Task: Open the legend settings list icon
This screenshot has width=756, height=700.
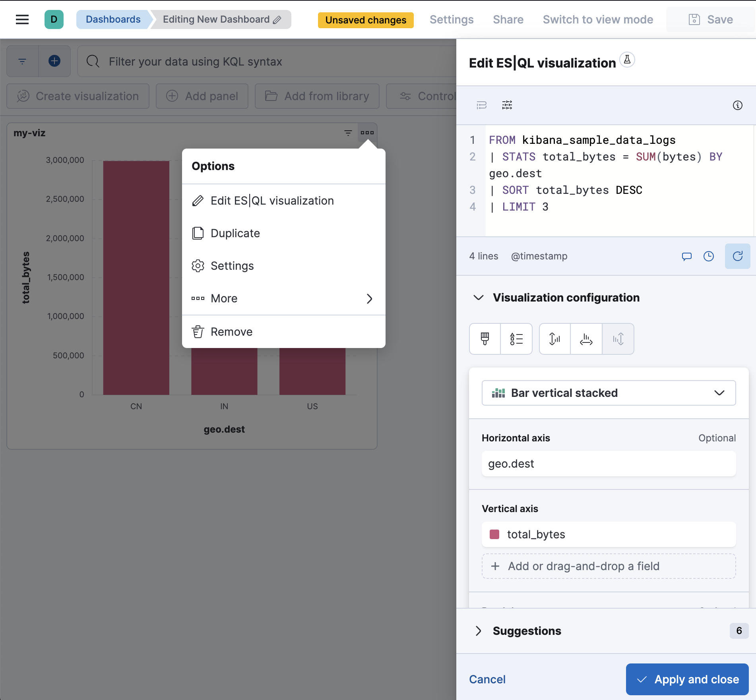Action: 516,339
